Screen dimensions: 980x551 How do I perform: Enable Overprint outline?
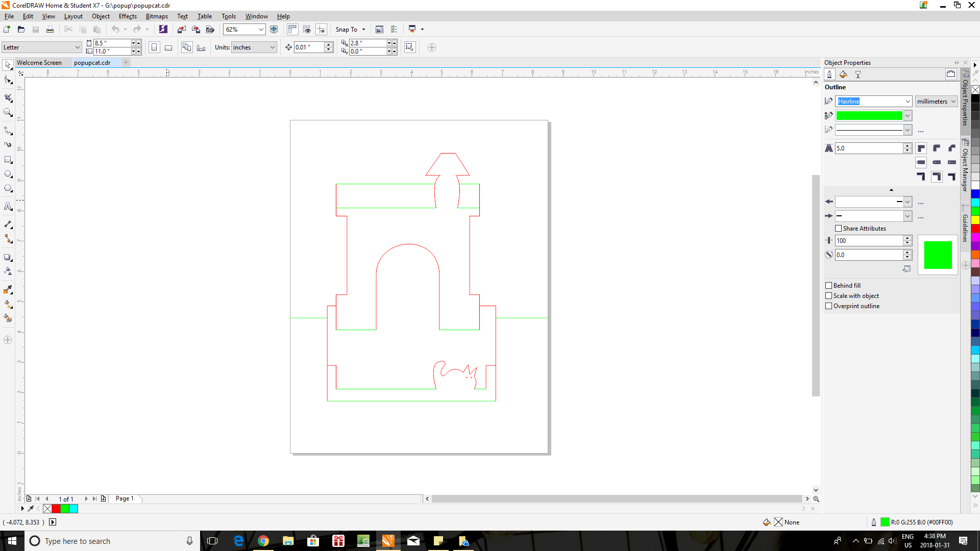click(829, 306)
